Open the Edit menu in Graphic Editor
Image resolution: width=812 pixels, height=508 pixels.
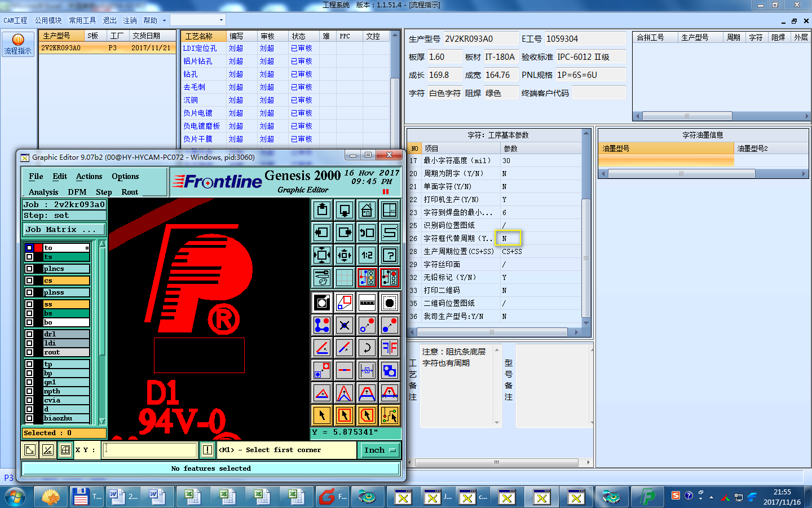tap(60, 176)
